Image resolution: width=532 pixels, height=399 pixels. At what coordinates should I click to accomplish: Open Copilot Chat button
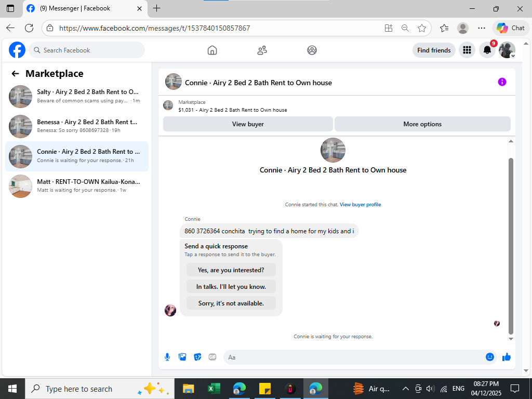click(511, 28)
